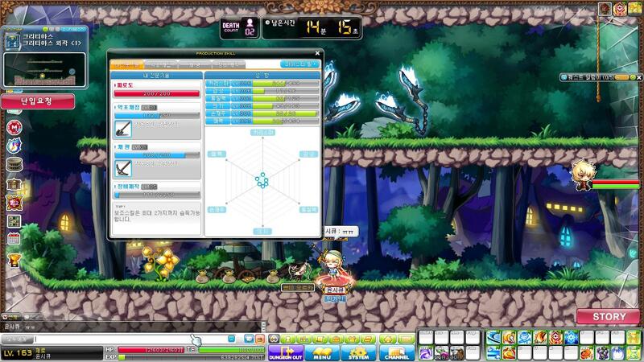Image resolution: width=644 pixels, height=362 pixels.
Task: Click the pickaxe icon under mining skill
Action: [123, 169]
